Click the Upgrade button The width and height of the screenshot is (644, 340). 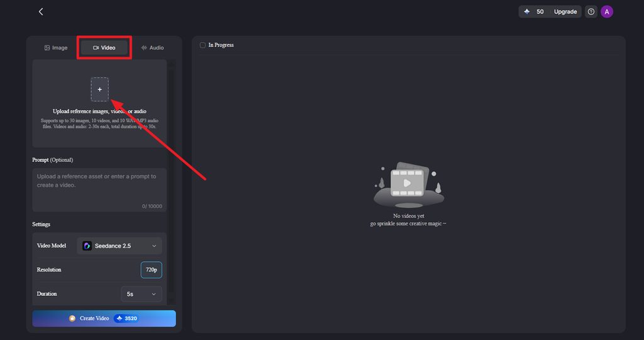(565, 11)
